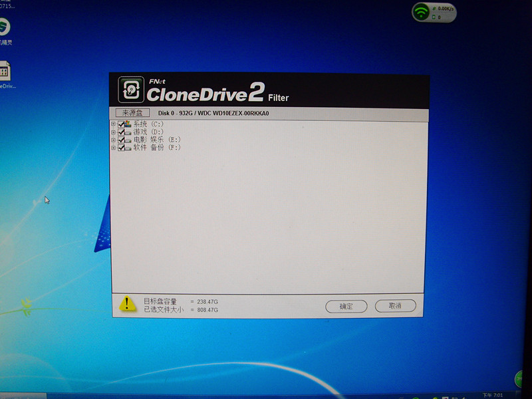
Task: Uncheck the 游戏 (D:) partition checkbox
Action: click(x=121, y=132)
